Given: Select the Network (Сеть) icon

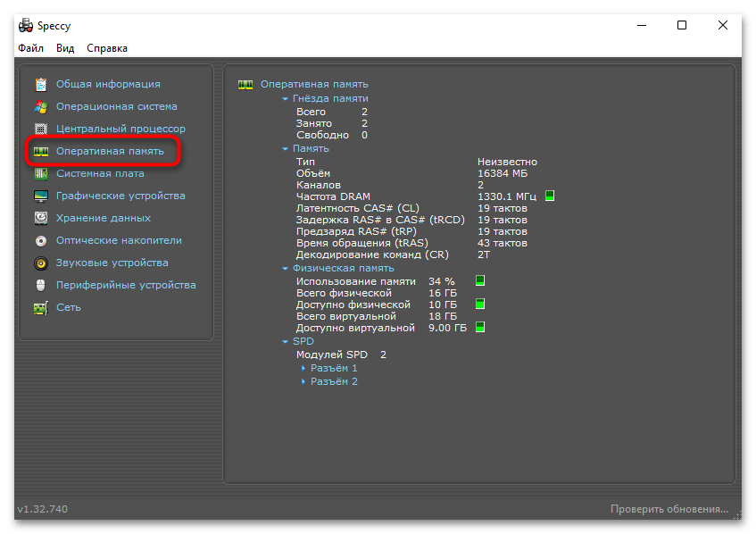Looking at the screenshot, I should tap(41, 308).
